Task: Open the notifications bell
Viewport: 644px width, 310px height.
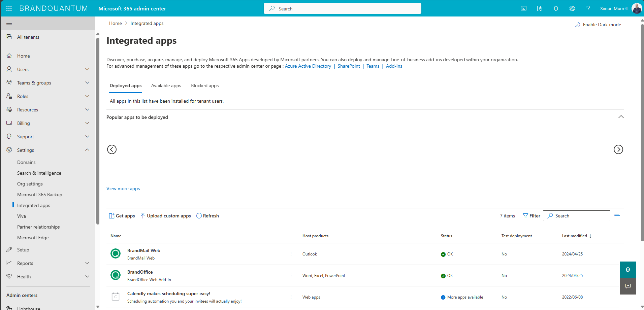Action: (556, 8)
